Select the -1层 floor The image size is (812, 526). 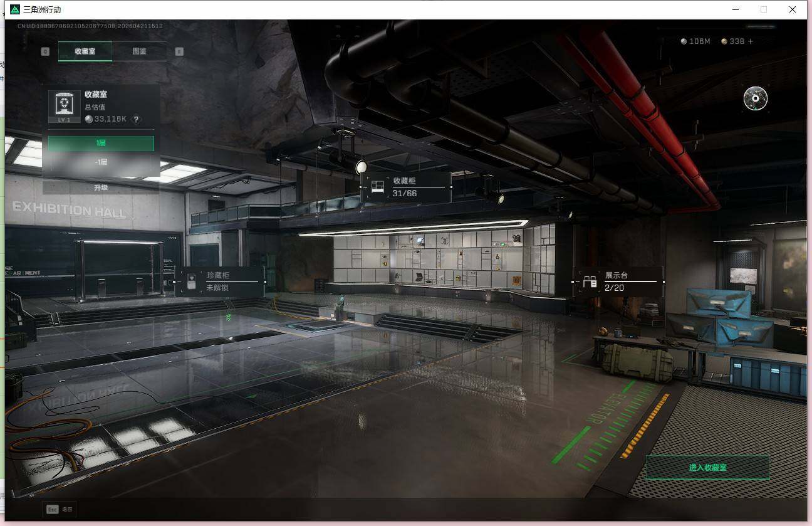(101, 162)
